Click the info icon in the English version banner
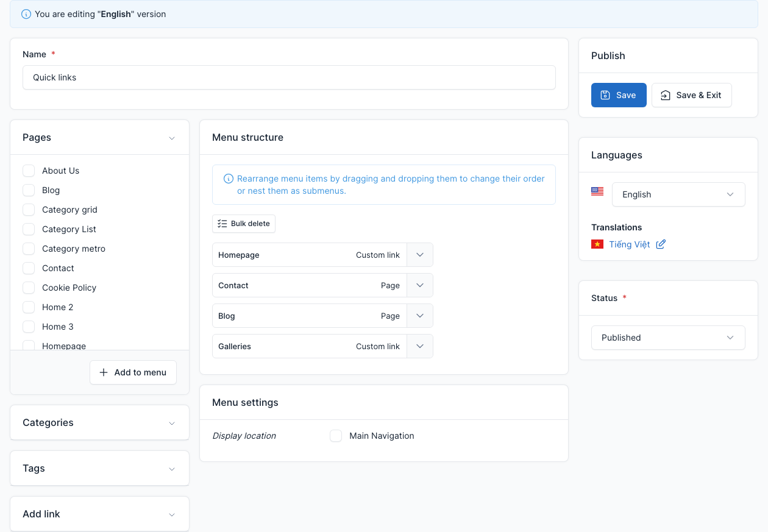 pos(26,14)
